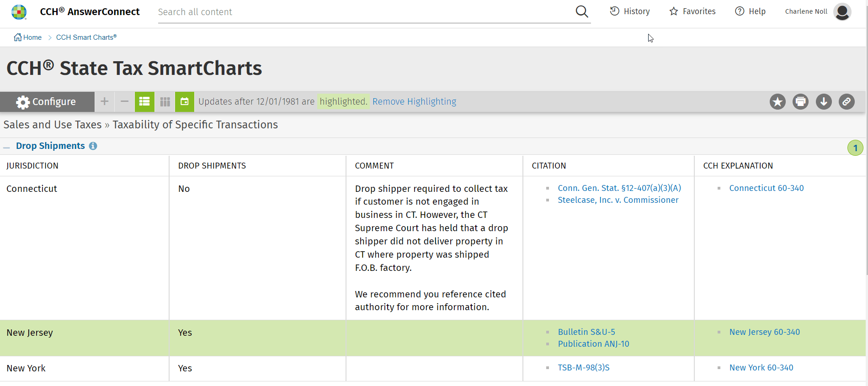Click the Remove Highlighting link
868x386 pixels.
pyautogui.click(x=414, y=101)
